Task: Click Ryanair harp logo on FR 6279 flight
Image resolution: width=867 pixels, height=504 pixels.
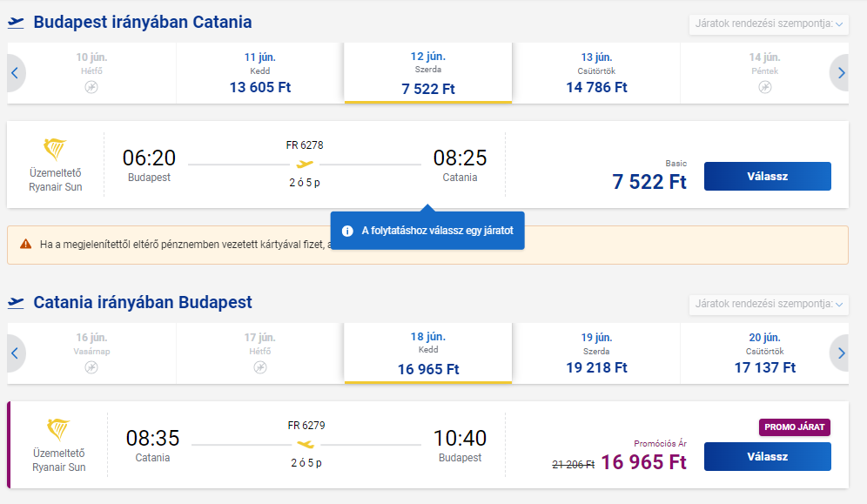Action: 58,429
